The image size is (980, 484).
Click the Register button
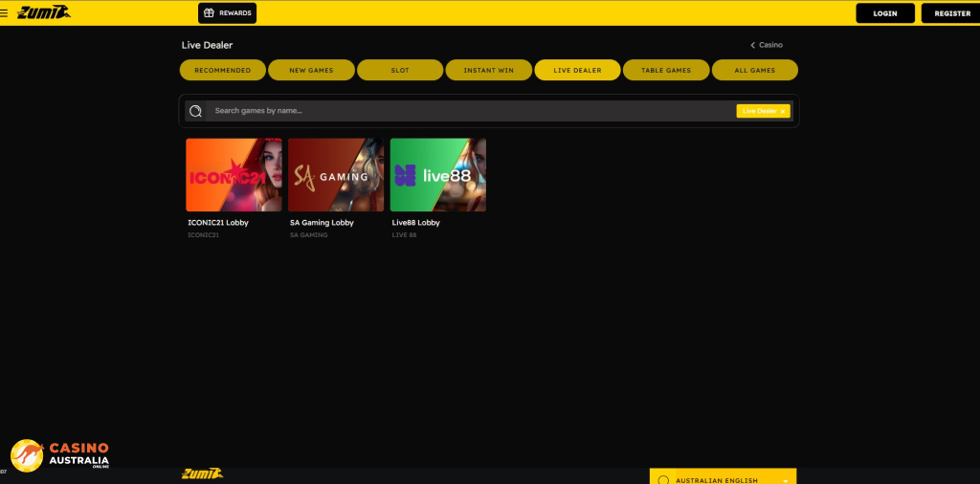click(x=952, y=13)
